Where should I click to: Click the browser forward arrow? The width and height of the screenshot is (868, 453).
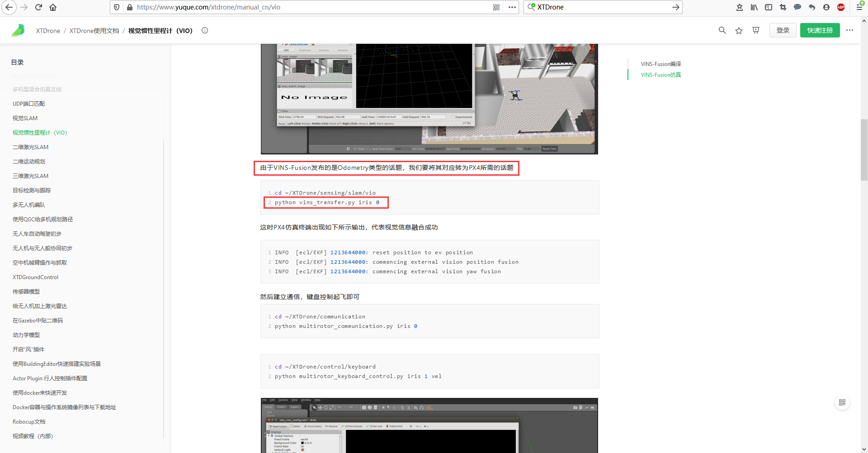click(24, 7)
